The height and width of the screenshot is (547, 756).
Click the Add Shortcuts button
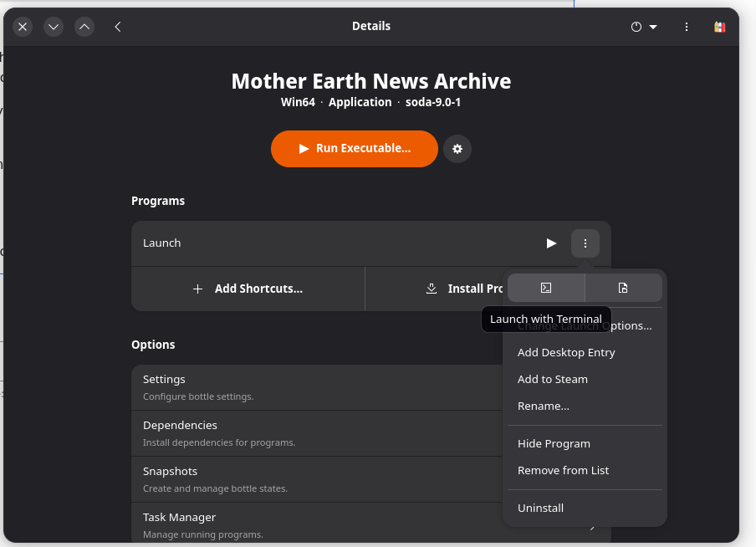pyautogui.click(x=248, y=289)
